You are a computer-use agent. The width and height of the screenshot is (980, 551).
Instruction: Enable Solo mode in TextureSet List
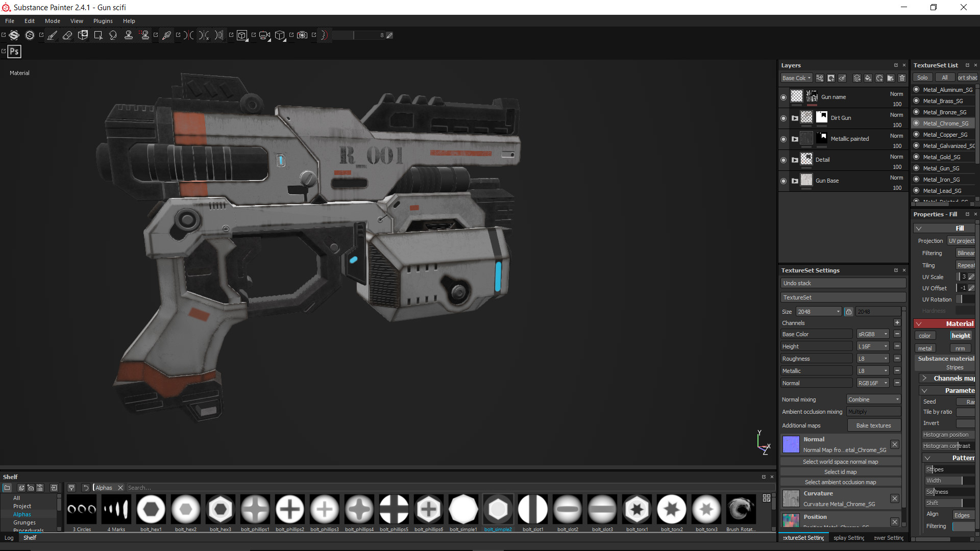(922, 77)
